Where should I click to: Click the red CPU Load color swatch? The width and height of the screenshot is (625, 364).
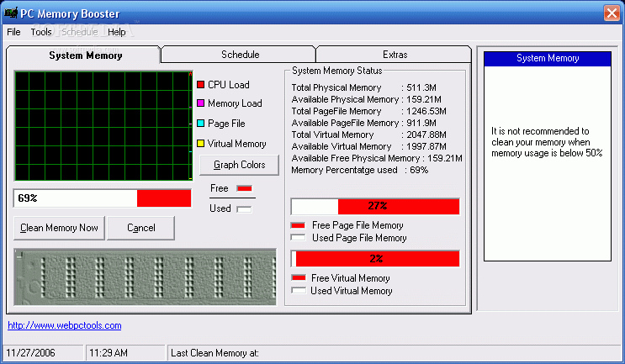pos(200,84)
